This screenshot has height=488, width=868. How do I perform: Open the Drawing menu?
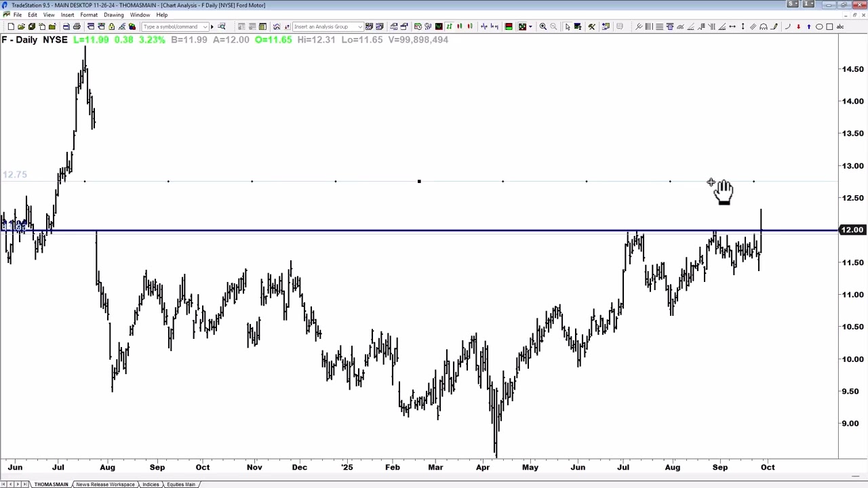pos(114,15)
